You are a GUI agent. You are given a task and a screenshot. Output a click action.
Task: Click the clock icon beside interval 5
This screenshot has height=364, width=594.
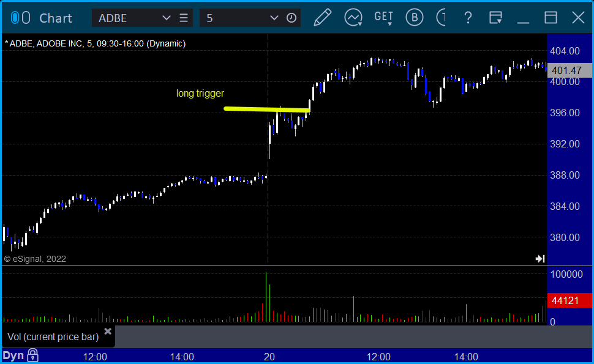tap(291, 18)
